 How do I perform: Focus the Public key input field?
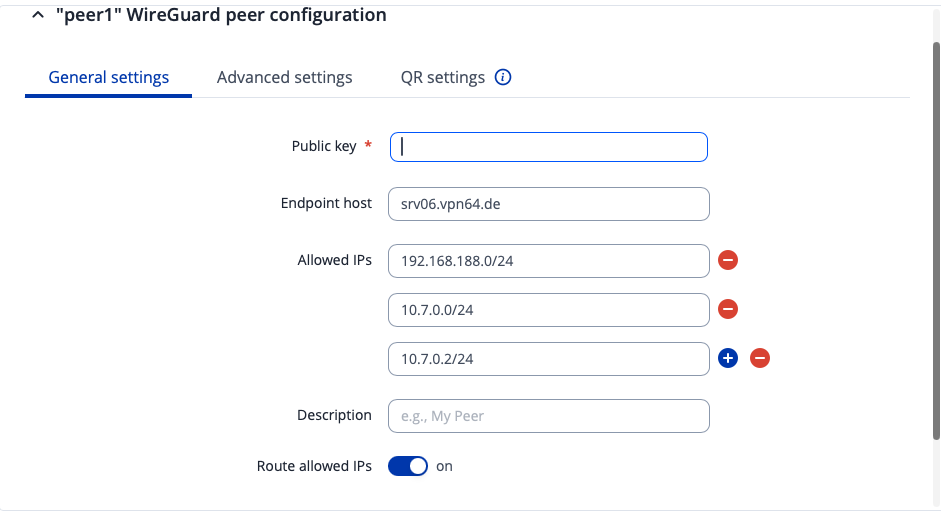[548, 147]
